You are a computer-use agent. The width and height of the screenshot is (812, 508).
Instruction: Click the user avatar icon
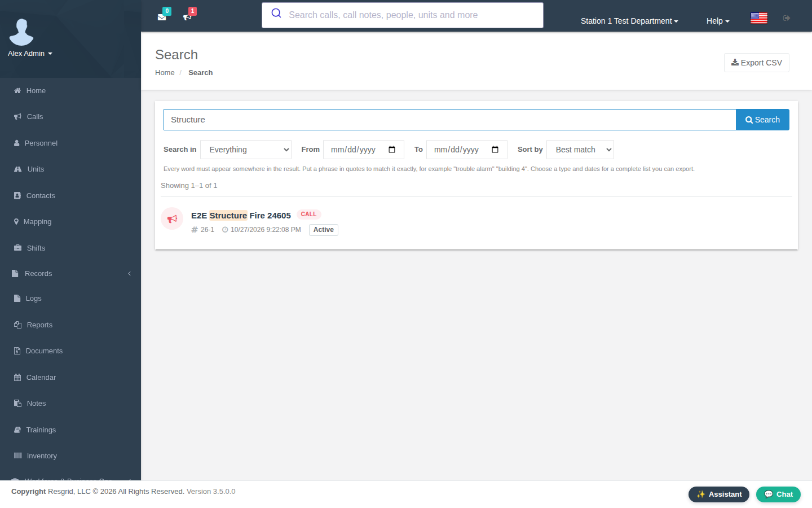coord(21,32)
